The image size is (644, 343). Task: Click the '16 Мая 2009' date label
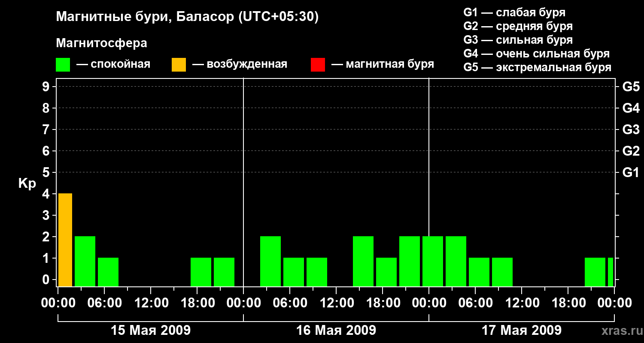(336, 331)
